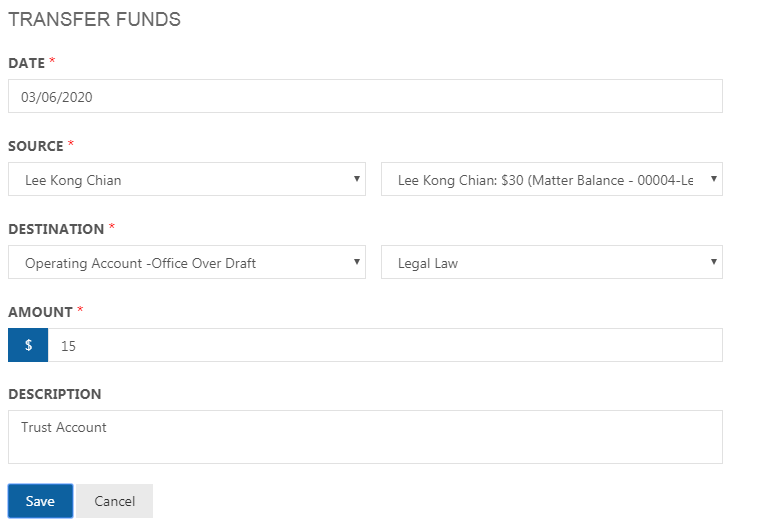Expand the arrow of the Matter Balance dropdown
This screenshot has width=773, height=528.
click(x=713, y=179)
